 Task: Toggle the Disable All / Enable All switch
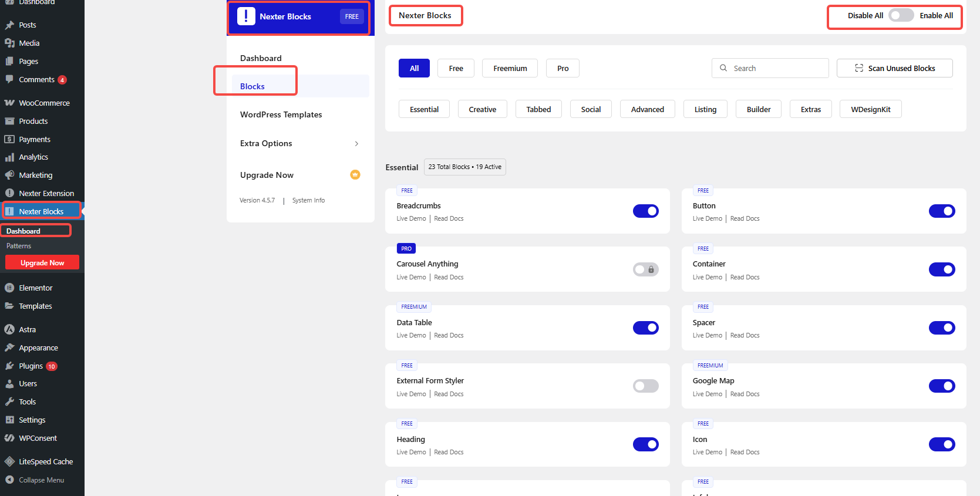click(901, 16)
